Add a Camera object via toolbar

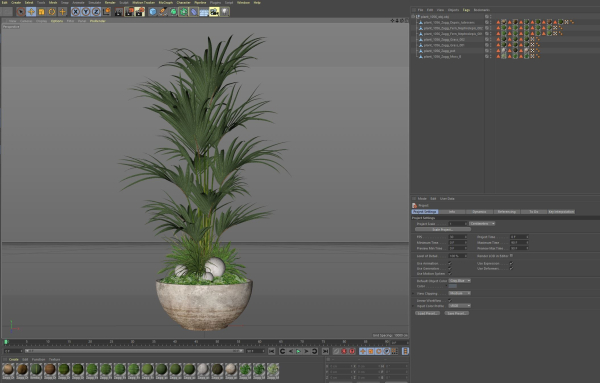pos(214,12)
